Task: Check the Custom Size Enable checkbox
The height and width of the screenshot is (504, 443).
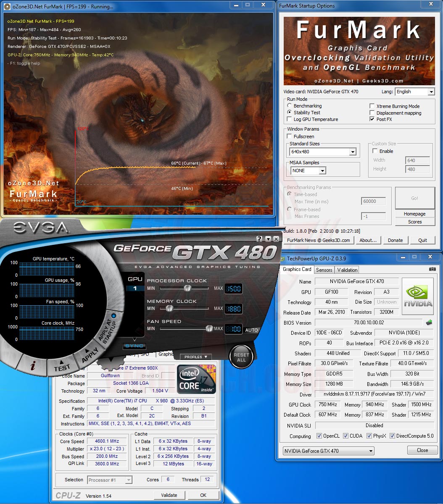Action: (x=375, y=151)
